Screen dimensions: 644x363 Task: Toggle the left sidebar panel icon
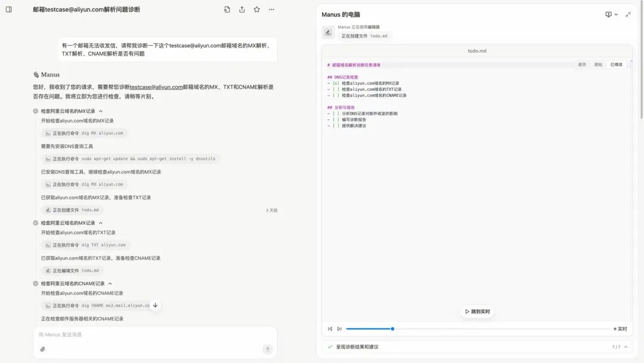point(8,10)
